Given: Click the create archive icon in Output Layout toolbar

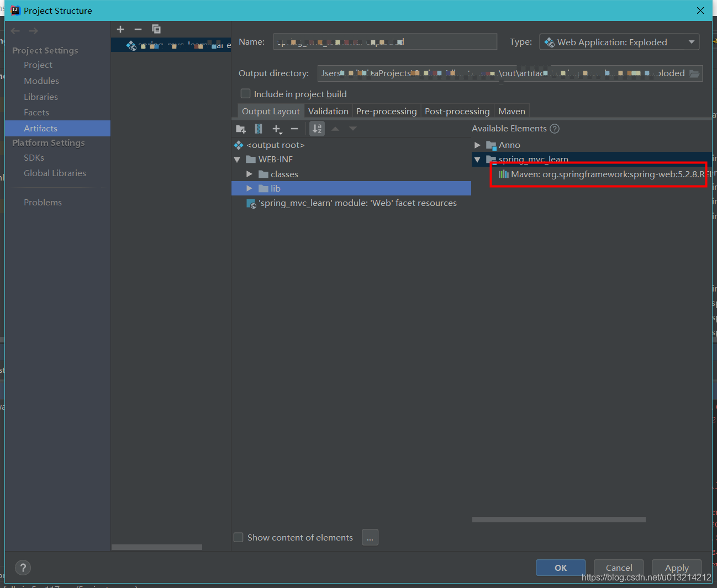Looking at the screenshot, I should coord(258,129).
